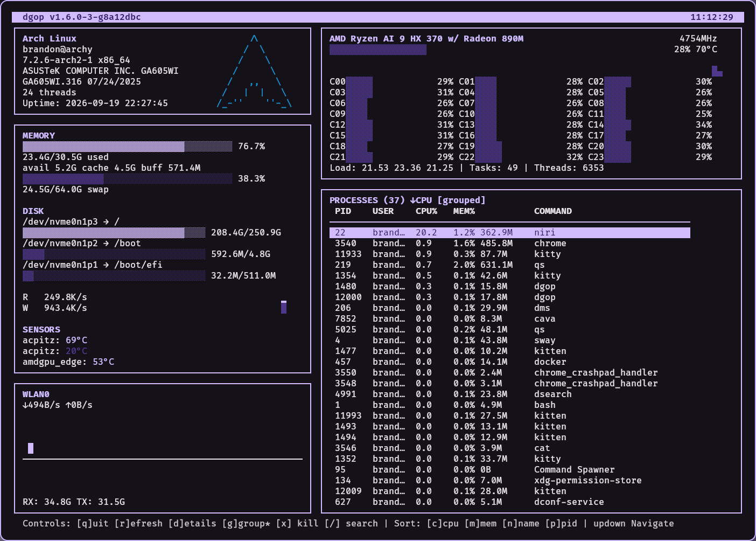
Task: Sort by [c]cpu in footer
Action: pyautogui.click(x=443, y=523)
